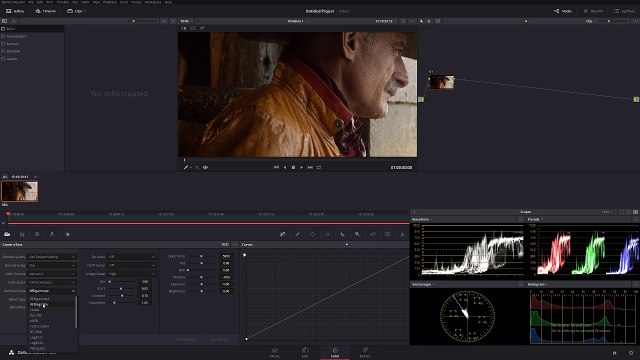Open the Waveform scope type dropdown
This screenshot has width=640, height=360.
point(422,220)
